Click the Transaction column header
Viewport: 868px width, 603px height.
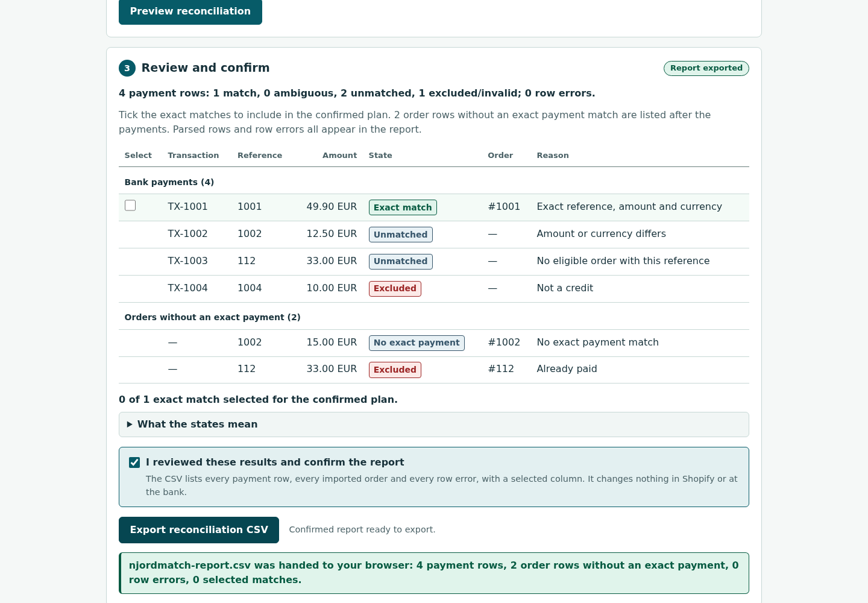(x=193, y=156)
